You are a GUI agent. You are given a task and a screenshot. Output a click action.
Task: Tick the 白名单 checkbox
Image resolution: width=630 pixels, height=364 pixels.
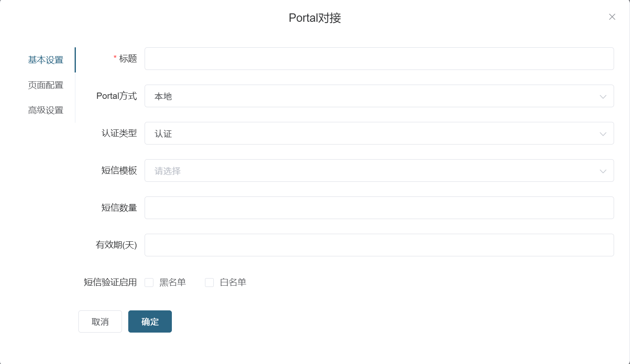[209, 283]
